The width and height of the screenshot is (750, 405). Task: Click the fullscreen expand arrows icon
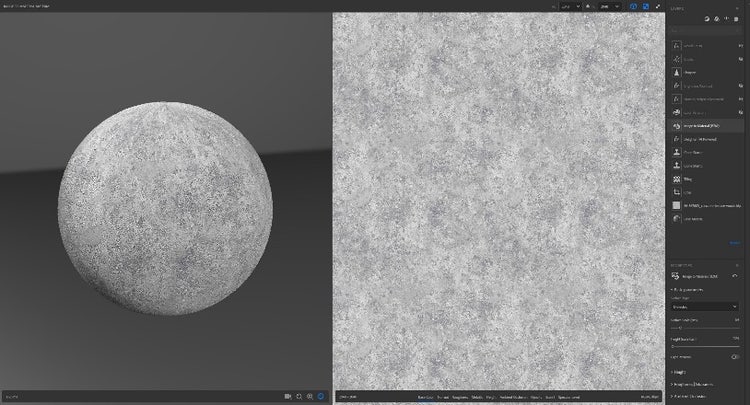pos(658,6)
